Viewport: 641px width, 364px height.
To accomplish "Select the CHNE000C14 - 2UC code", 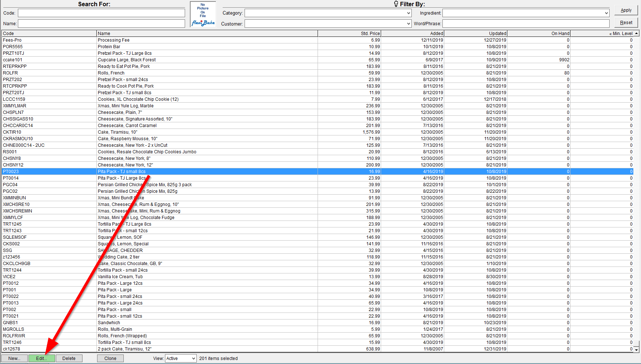I will pyautogui.click(x=24, y=145).
